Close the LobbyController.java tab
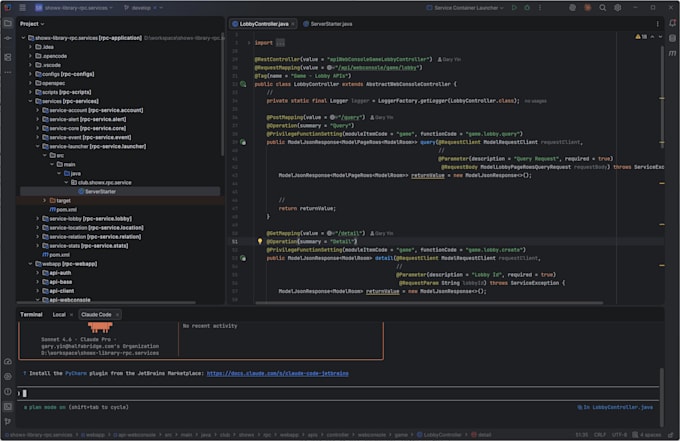The width and height of the screenshot is (680, 441). (294, 24)
